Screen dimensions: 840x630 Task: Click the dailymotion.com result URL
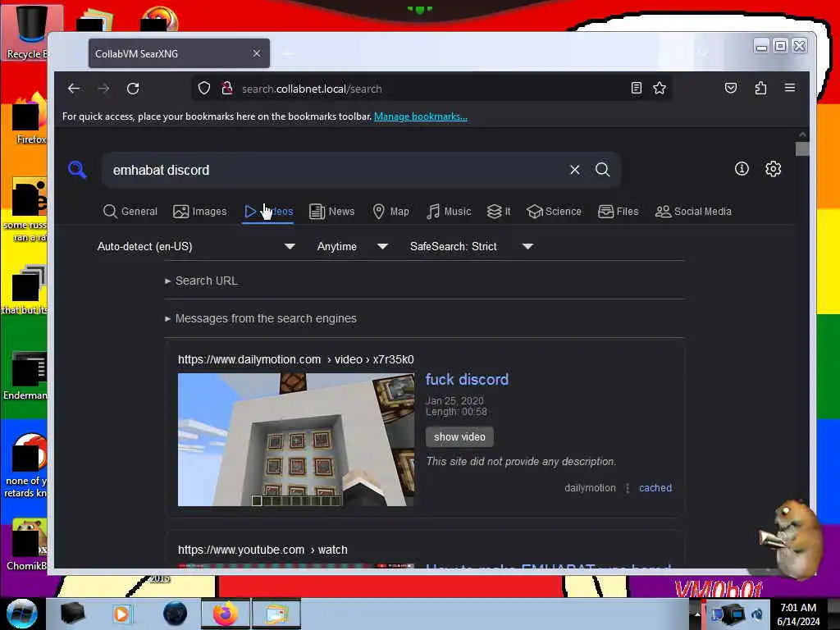pyautogui.click(x=295, y=359)
